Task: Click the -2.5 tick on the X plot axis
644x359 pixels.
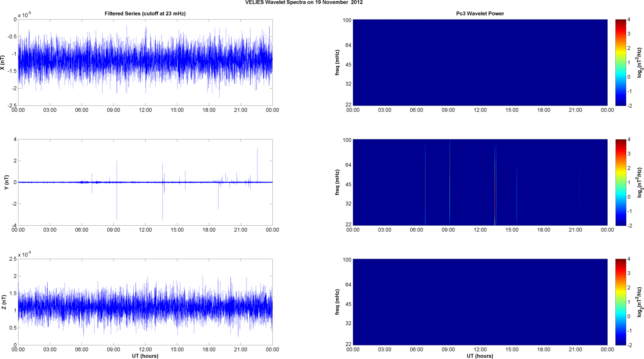Action: tap(12, 105)
